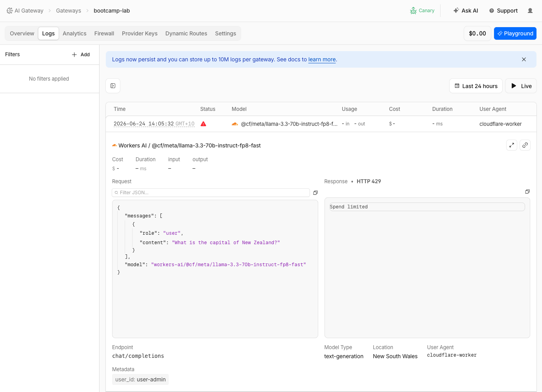Image resolution: width=542 pixels, height=392 pixels.
Task: Expand log detail to fullscreen
Action: coord(512,145)
